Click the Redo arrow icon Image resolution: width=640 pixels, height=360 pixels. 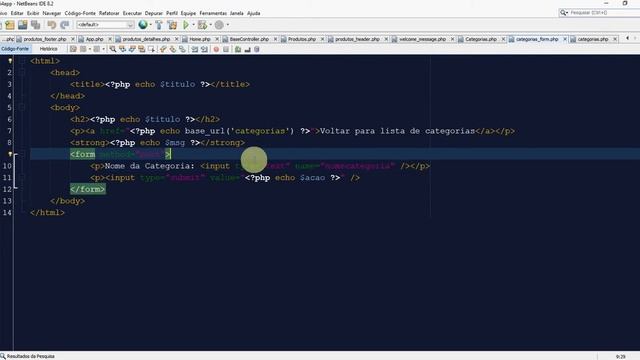pyautogui.click(x=64, y=25)
